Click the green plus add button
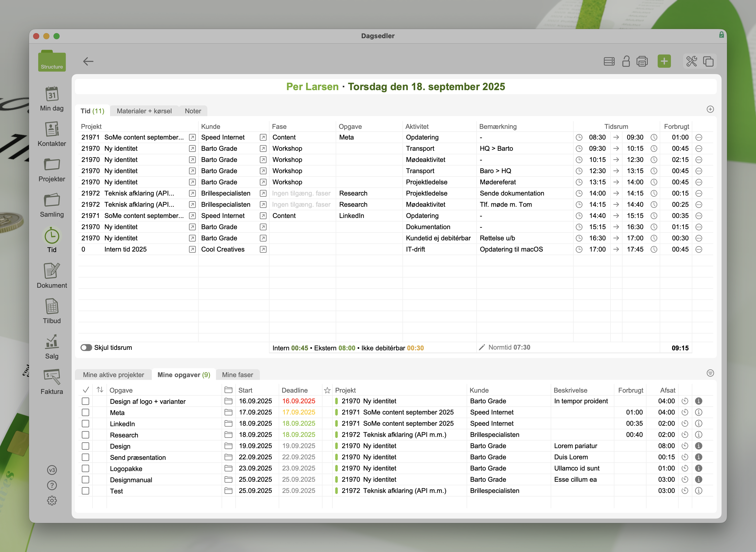The image size is (756, 552). point(664,61)
